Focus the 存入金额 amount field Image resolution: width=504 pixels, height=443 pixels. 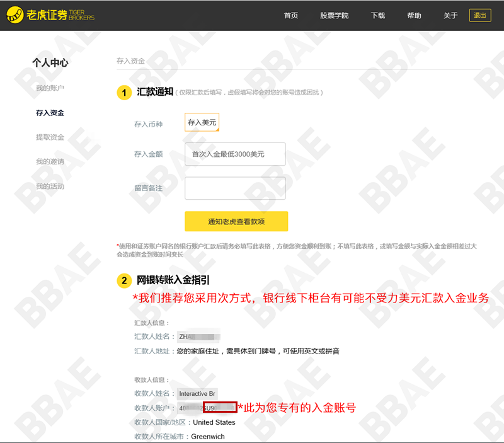pos(235,154)
